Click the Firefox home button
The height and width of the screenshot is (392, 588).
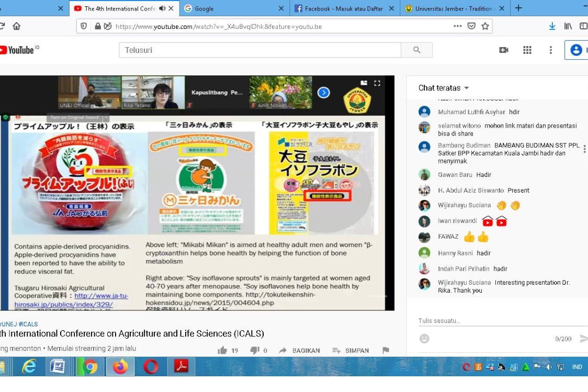click(17, 26)
